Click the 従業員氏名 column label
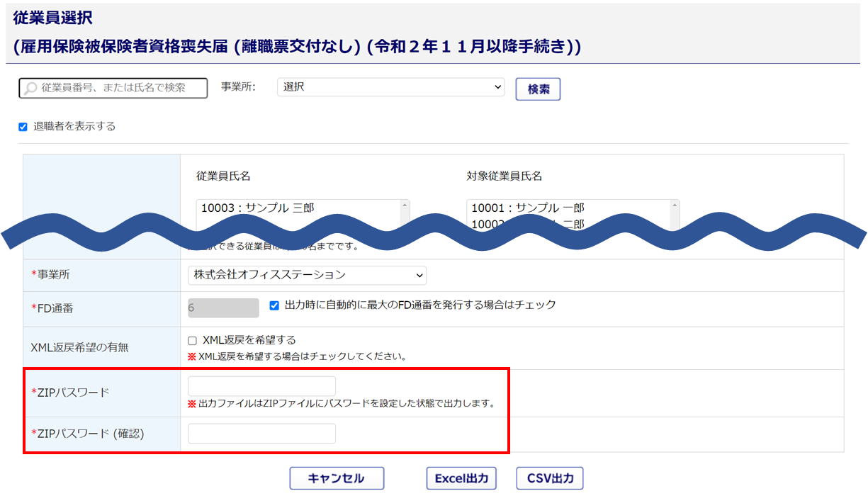The height and width of the screenshot is (496, 868). [x=223, y=176]
